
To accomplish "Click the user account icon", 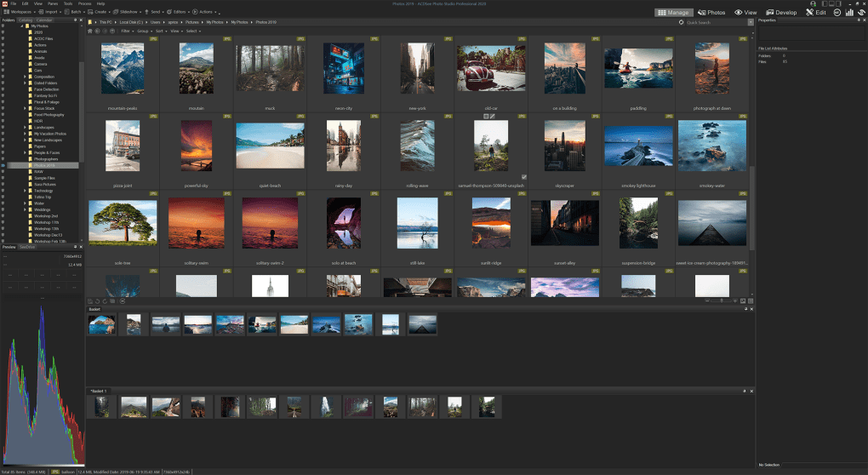I will click(813, 3).
